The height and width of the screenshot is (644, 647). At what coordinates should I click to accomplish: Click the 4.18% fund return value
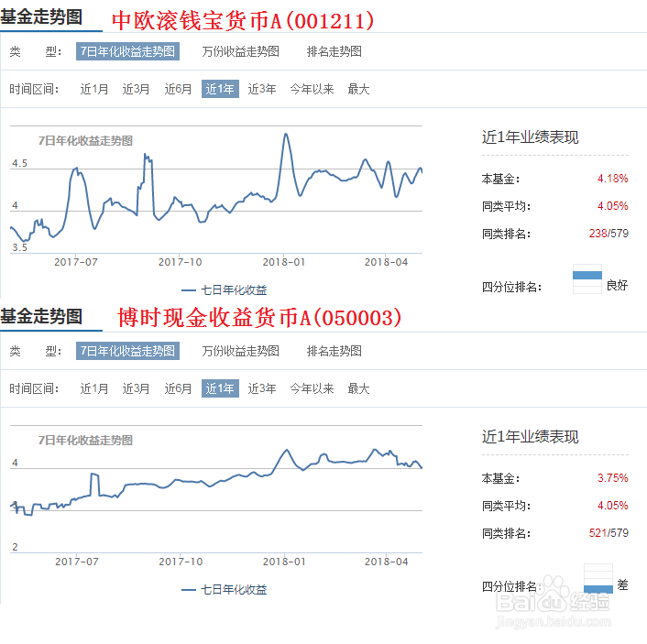point(613,179)
